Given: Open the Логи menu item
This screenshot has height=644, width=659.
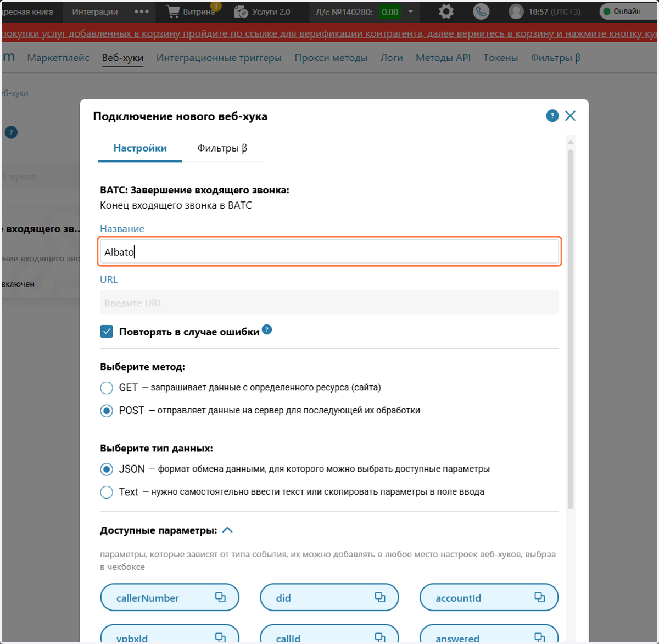Looking at the screenshot, I should (392, 58).
